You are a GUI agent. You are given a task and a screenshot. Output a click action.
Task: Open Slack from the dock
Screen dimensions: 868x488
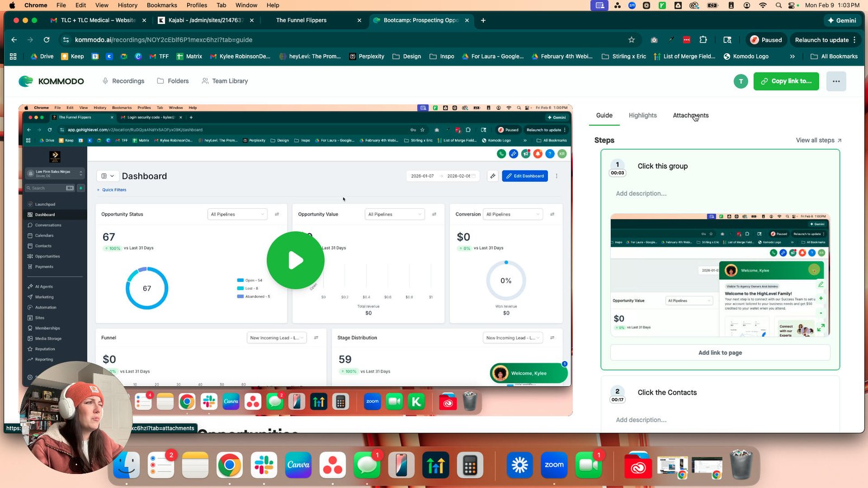[x=264, y=465]
